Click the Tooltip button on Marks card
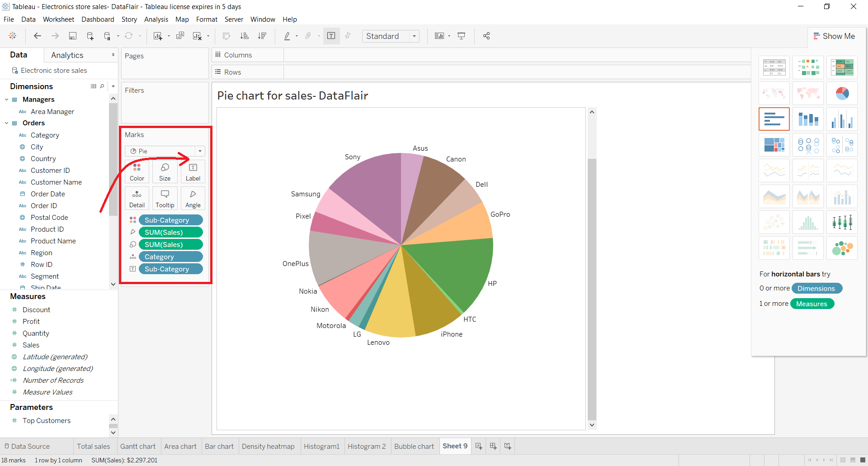868x466 pixels. pyautogui.click(x=165, y=199)
